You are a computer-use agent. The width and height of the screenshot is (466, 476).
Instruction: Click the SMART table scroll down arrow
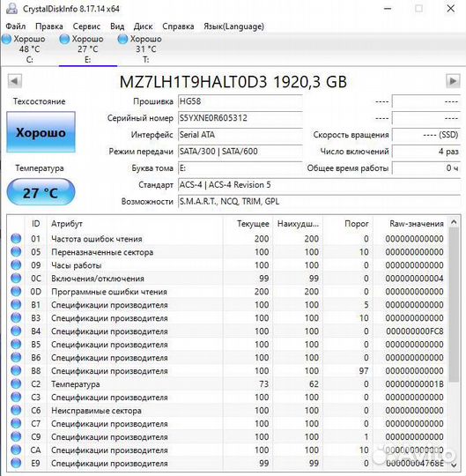(x=454, y=465)
